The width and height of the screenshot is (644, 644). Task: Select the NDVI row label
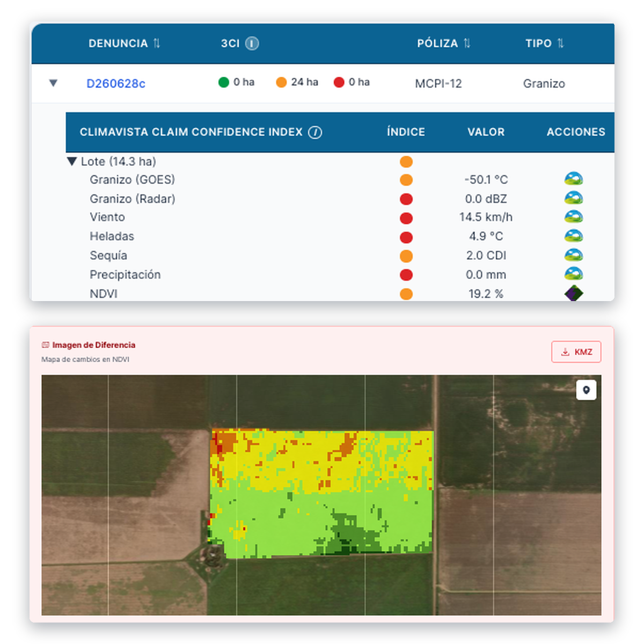(104, 294)
